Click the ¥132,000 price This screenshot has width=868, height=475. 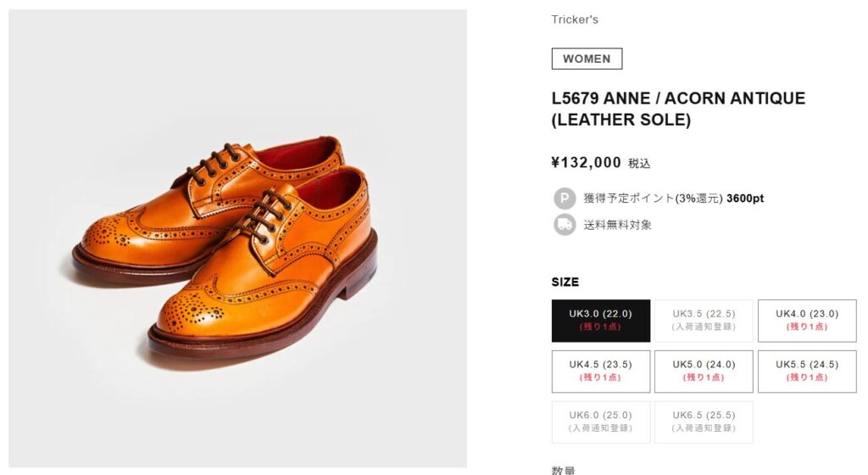(x=587, y=162)
